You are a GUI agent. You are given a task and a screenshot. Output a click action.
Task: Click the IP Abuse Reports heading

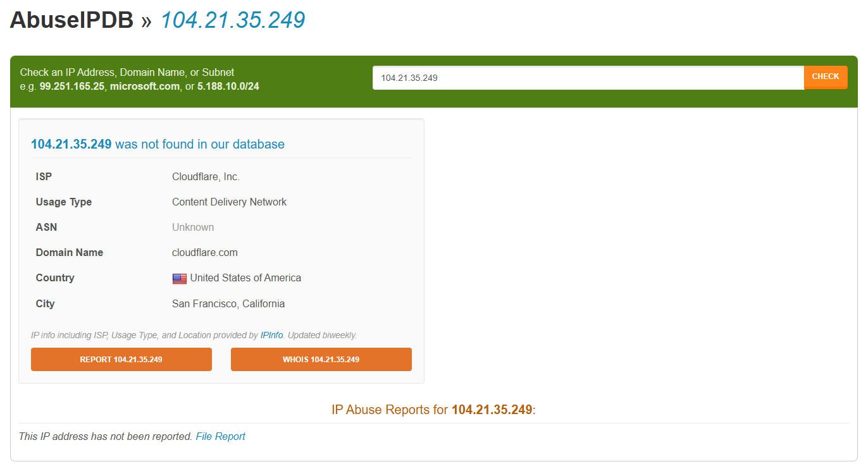pyautogui.click(x=433, y=410)
